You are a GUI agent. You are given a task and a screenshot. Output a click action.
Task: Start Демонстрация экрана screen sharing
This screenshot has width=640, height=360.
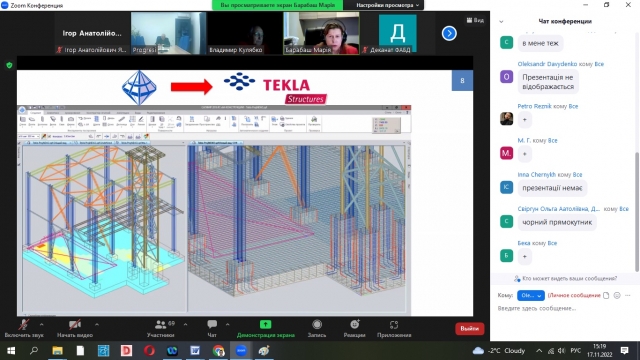coord(265,329)
